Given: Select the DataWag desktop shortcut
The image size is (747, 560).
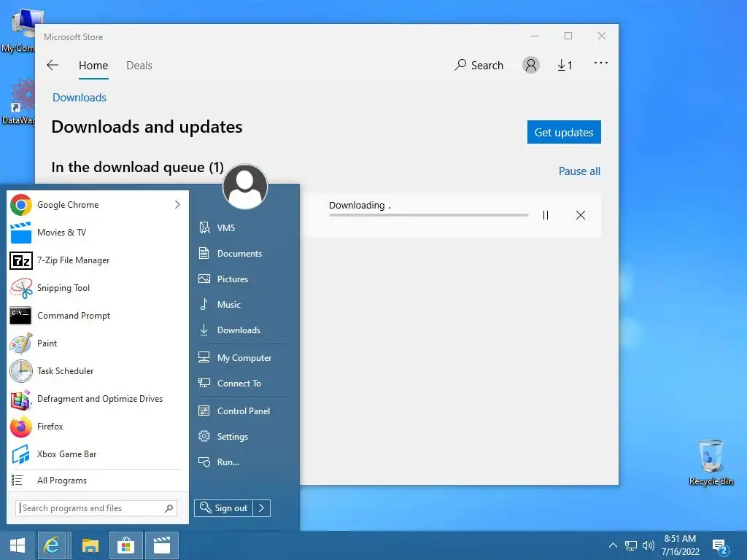Looking at the screenshot, I should tap(18, 102).
